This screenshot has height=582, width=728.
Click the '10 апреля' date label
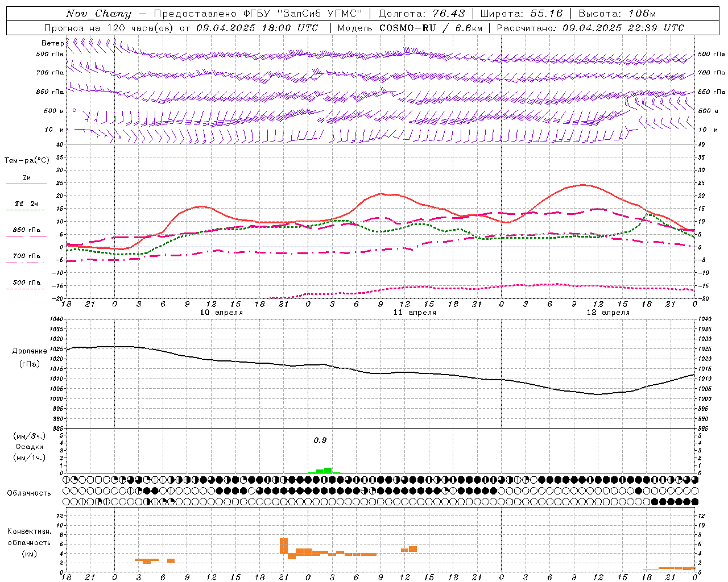(221, 313)
